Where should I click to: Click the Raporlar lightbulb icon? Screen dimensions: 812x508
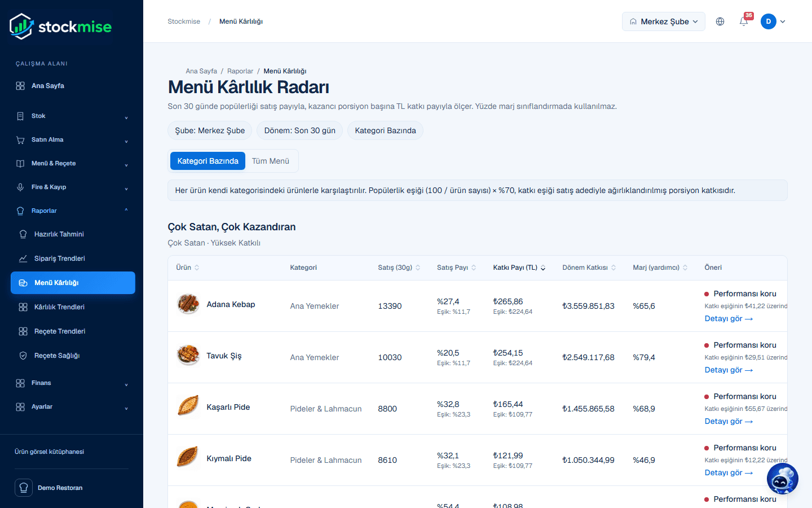point(20,211)
